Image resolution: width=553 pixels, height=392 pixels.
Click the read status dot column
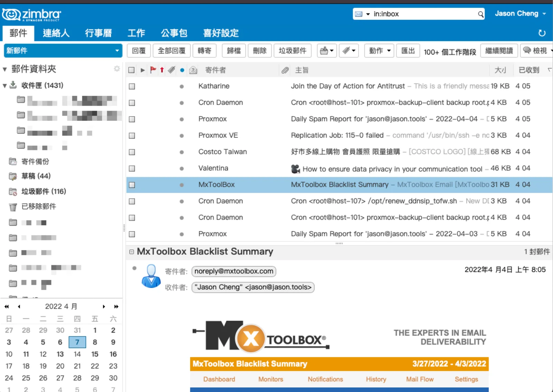[182, 70]
